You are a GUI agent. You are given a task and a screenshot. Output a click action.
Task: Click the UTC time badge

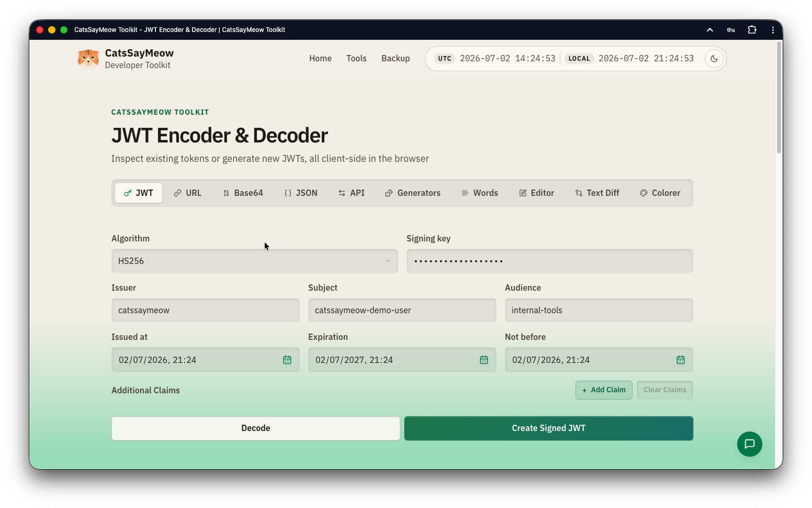pos(445,59)
